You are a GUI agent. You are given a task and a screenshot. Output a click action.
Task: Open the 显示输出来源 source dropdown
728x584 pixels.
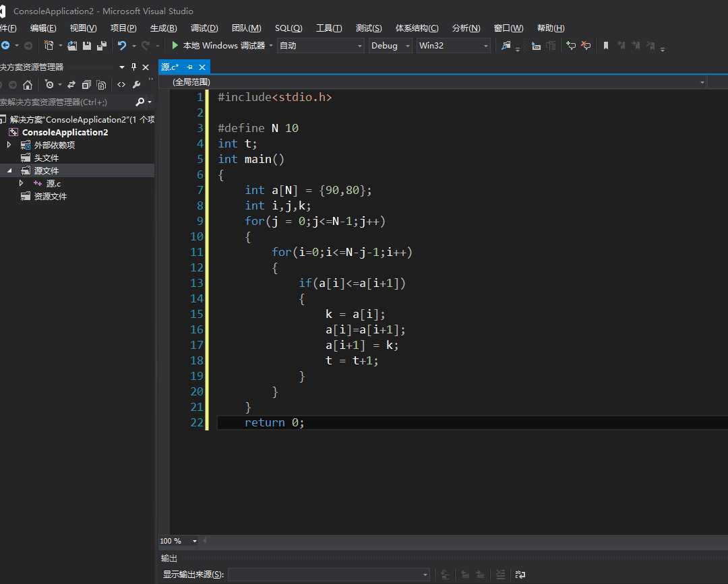pyautogui.click(x=425, y=575)
